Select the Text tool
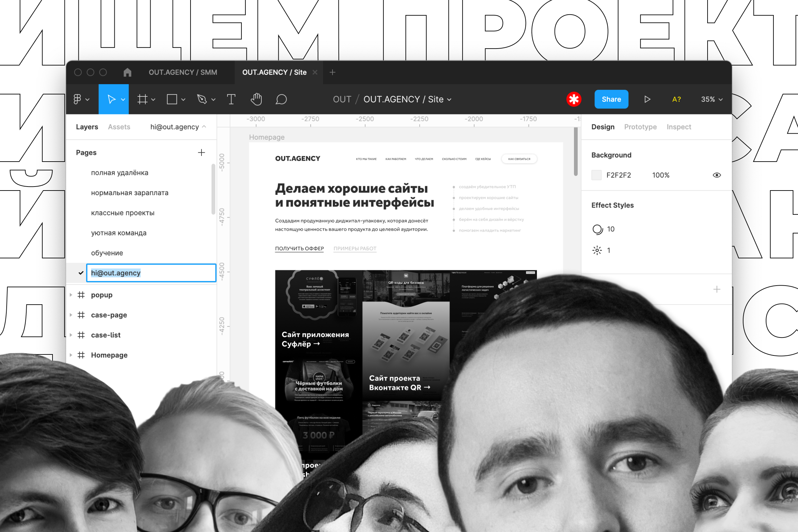798x532 pixels. pos(231,99)
